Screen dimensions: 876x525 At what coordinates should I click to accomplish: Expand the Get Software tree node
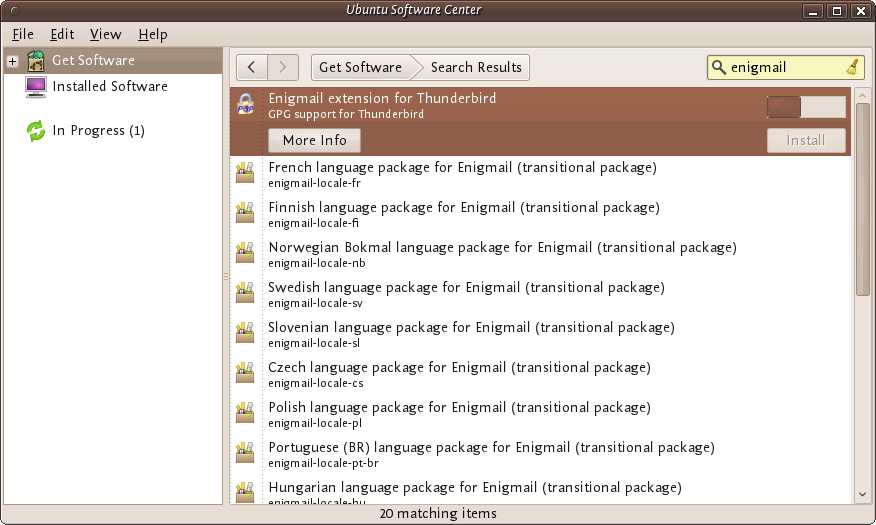[12, 61]
